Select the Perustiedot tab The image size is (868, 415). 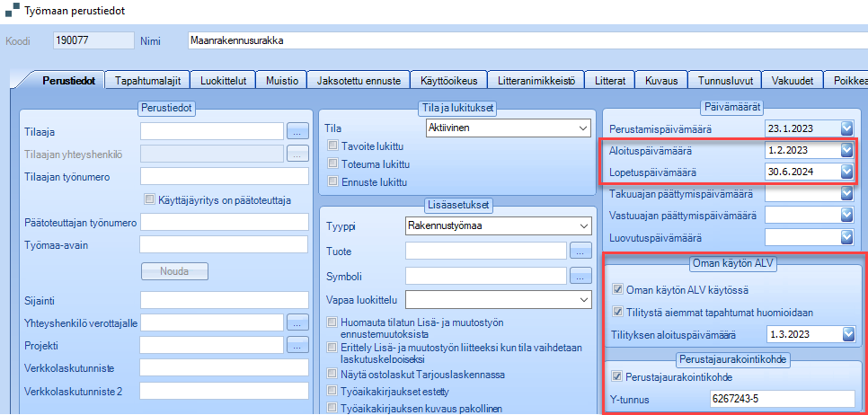[x=68, y=80]
